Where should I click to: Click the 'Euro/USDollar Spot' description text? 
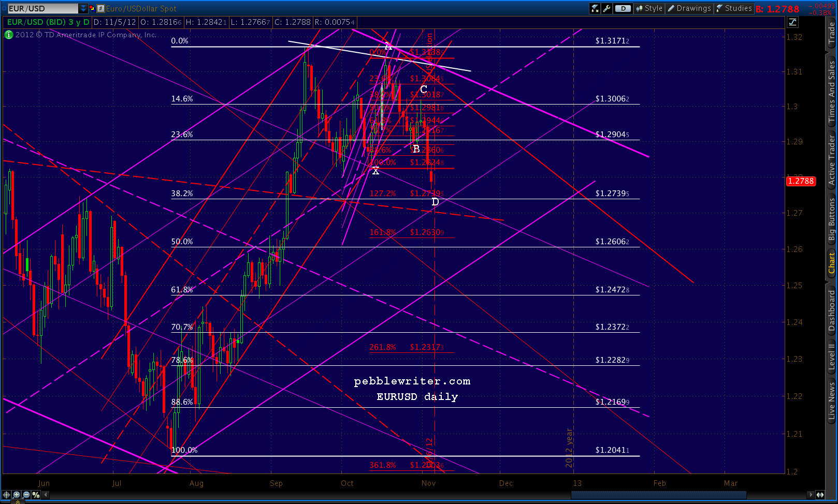(x=141, y=8)
